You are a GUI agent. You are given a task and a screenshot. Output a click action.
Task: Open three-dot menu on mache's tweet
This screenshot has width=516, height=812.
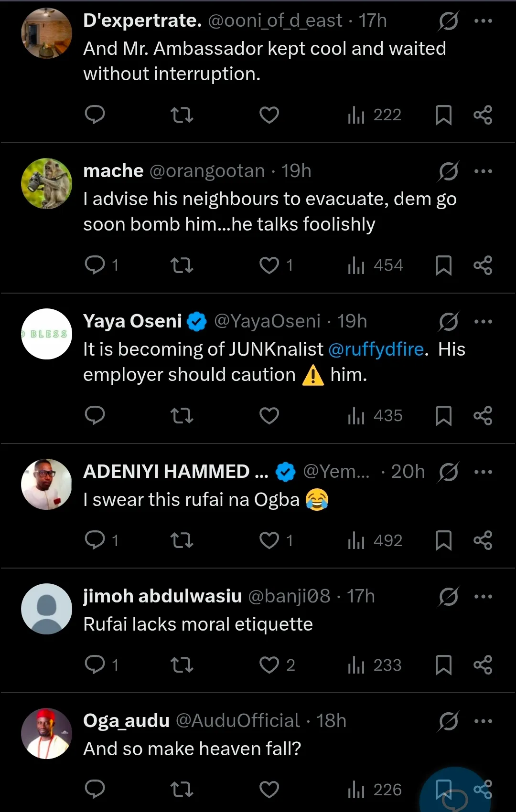[483, 171]
